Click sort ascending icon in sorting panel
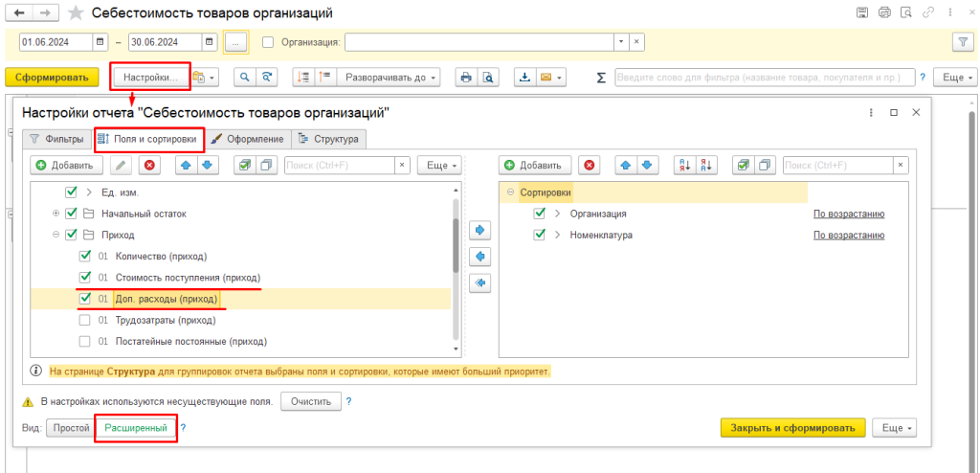This screenshot has width=980, height=473. [684, 166]
